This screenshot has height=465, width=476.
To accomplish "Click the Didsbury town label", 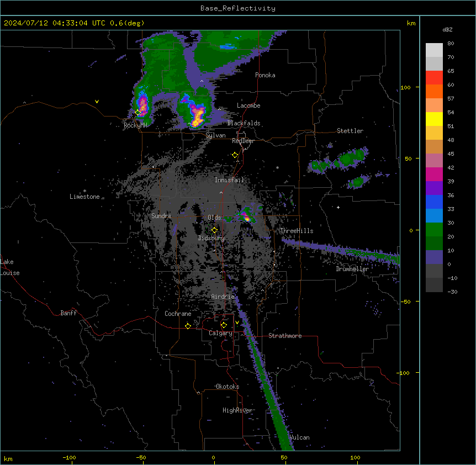I will tap(211, 238).
